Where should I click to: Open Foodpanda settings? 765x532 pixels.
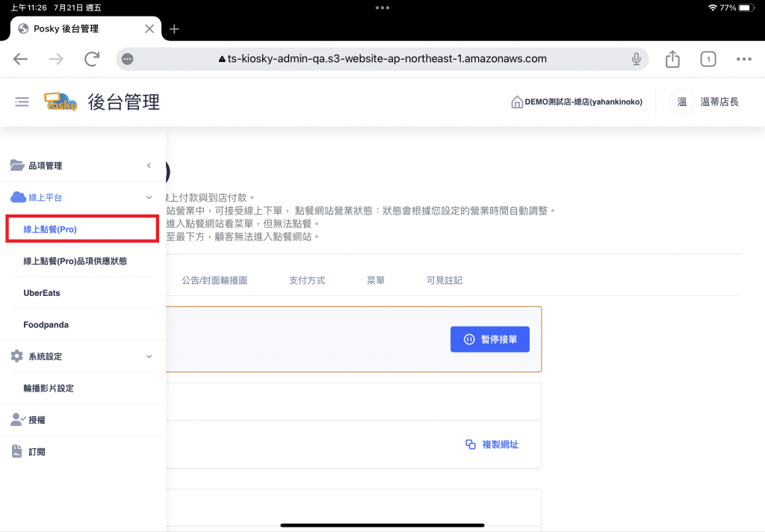click(x=46, y=324)
